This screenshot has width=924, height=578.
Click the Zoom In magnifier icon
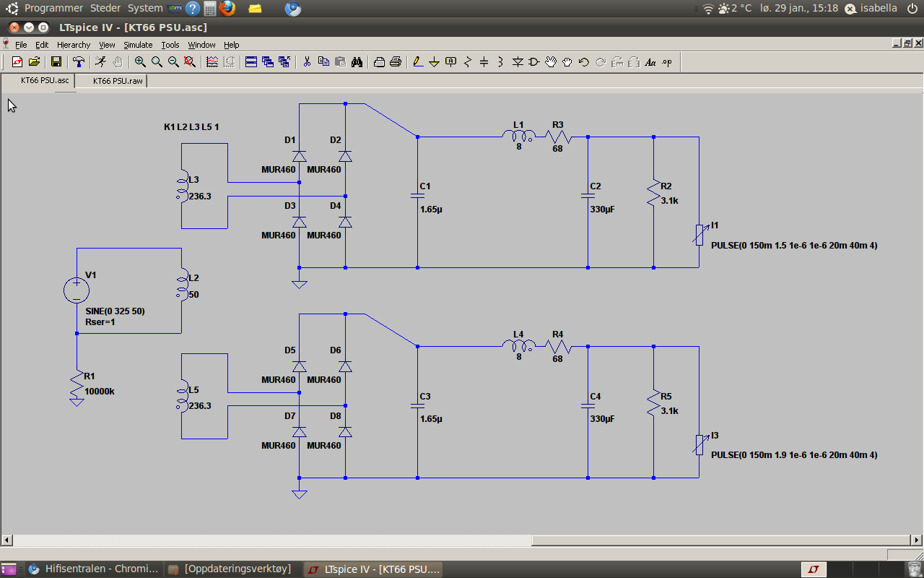tap(140, 62)
